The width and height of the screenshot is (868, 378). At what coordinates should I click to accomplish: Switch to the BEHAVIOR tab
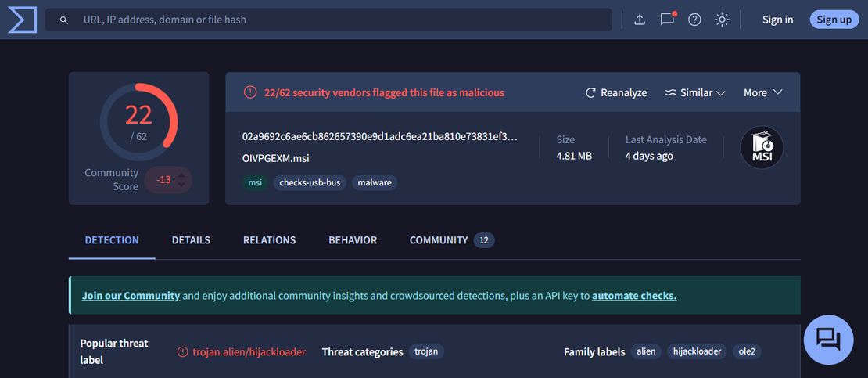(x=353, y=240)
